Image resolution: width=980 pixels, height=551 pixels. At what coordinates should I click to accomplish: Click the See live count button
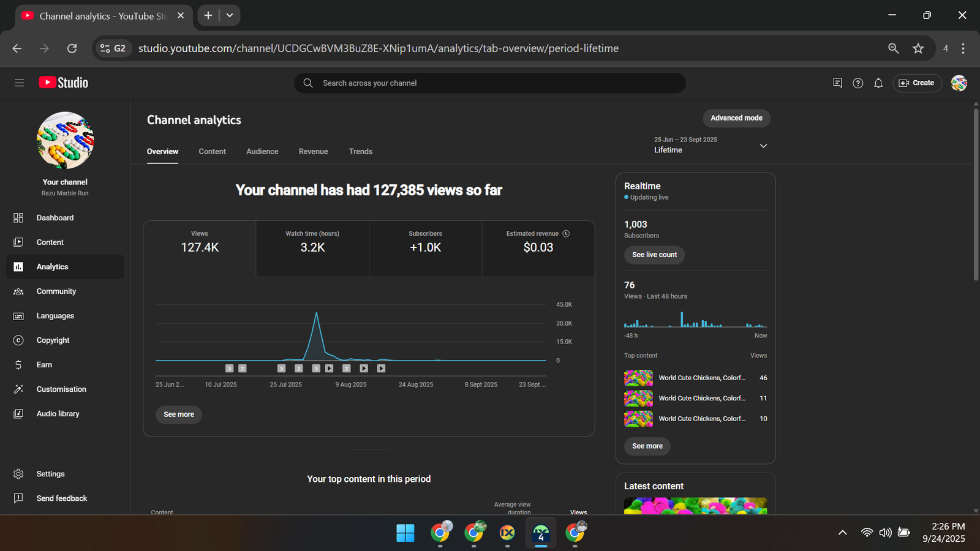pyautogui.click(x=654, y=255)
